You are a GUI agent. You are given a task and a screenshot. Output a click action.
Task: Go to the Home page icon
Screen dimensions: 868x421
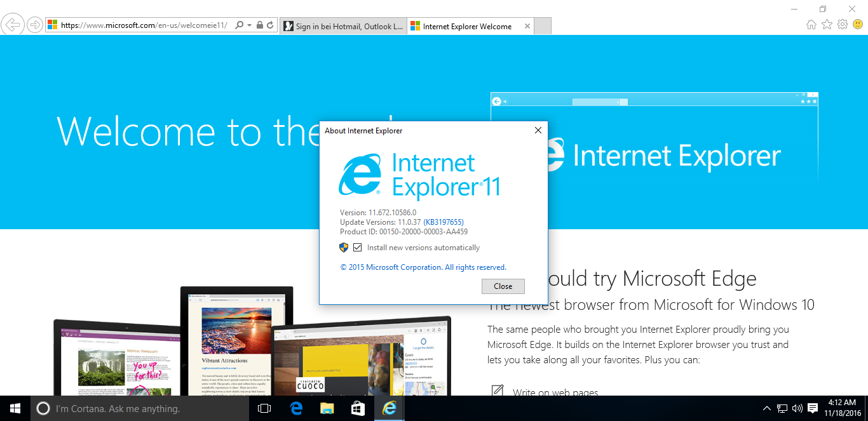point(811,25)
